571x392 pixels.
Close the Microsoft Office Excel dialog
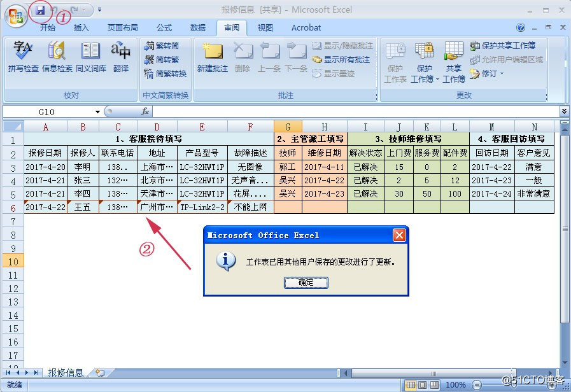point(399,235)
